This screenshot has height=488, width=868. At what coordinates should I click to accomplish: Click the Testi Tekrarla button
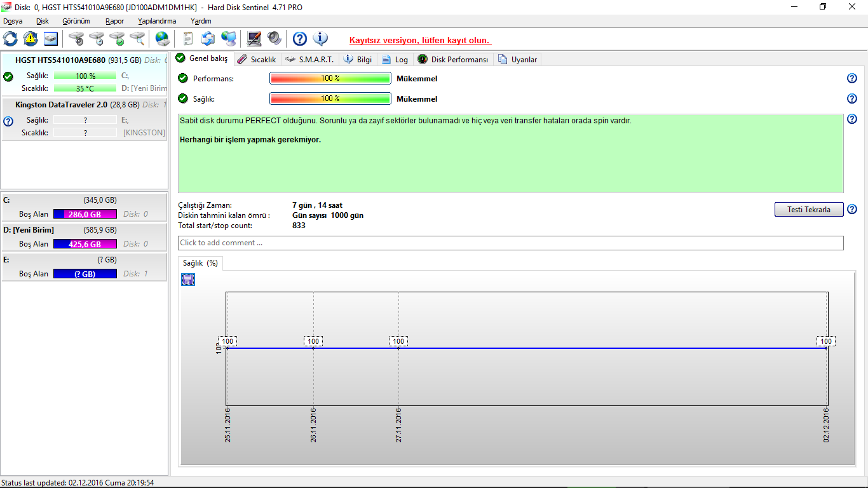point(809,210)
